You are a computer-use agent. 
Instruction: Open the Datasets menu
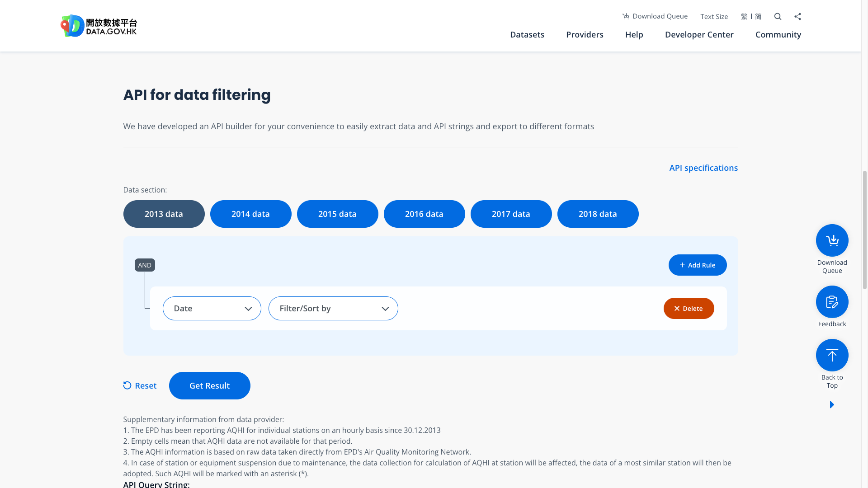527,34
